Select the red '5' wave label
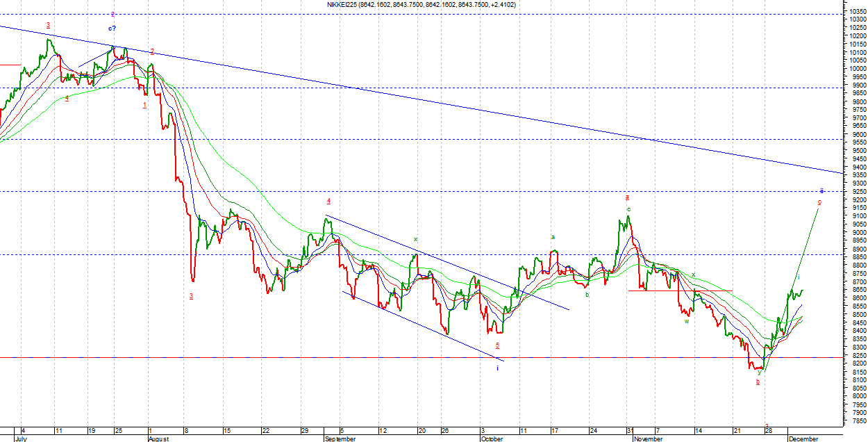The width and height of the screenshot is (868, 442). point(497,345)
